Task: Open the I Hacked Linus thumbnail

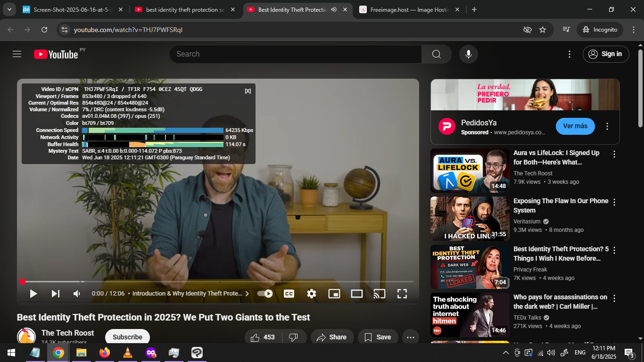Action: tap(470, 219)
